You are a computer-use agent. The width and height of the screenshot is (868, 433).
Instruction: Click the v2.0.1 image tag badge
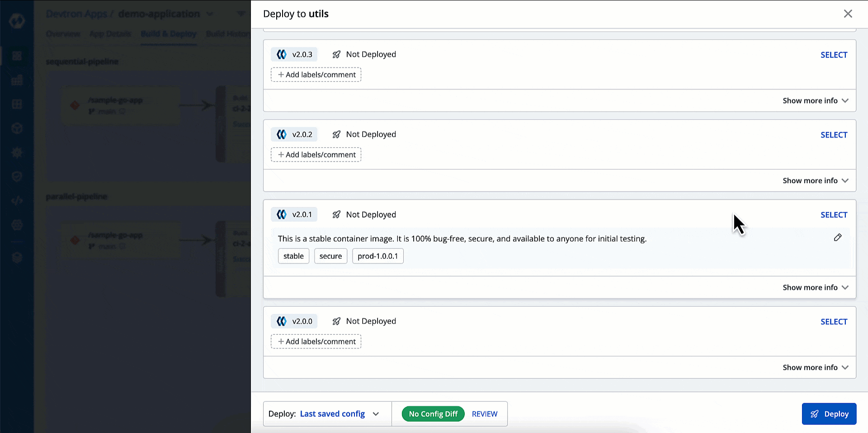[294, 214]
